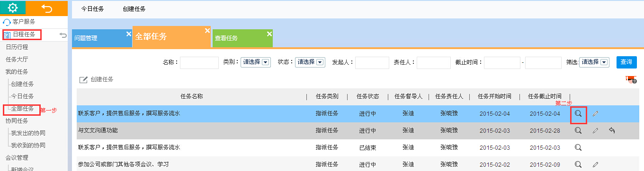Viewport: 644px width, 171px height.
Task: Click the orange back arrow button
Action: (46, 8)
